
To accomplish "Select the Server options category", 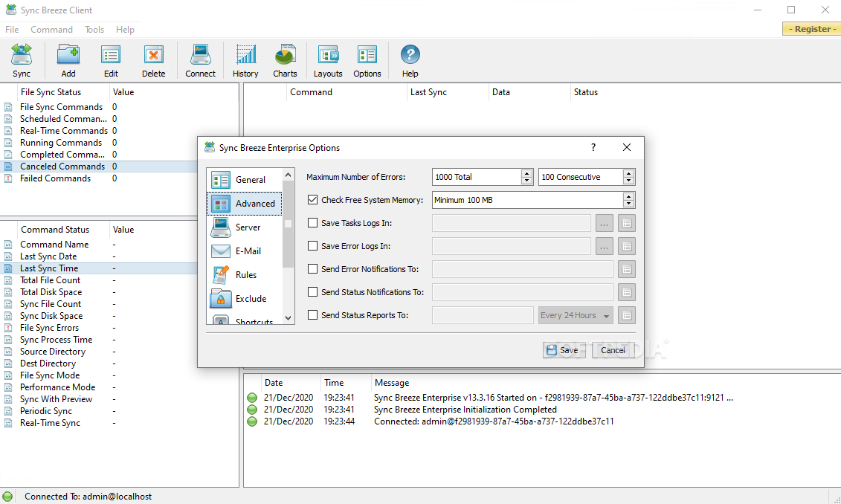I will point(244,227).
